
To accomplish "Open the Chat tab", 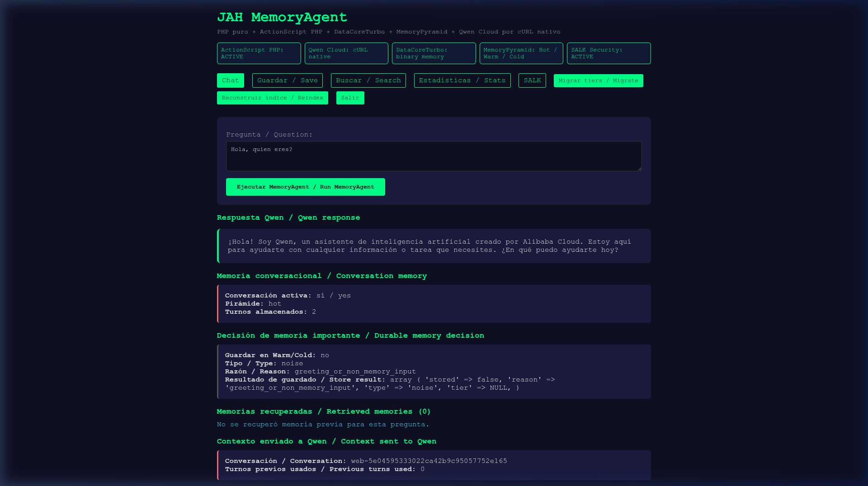I will (x=230, y=80).
